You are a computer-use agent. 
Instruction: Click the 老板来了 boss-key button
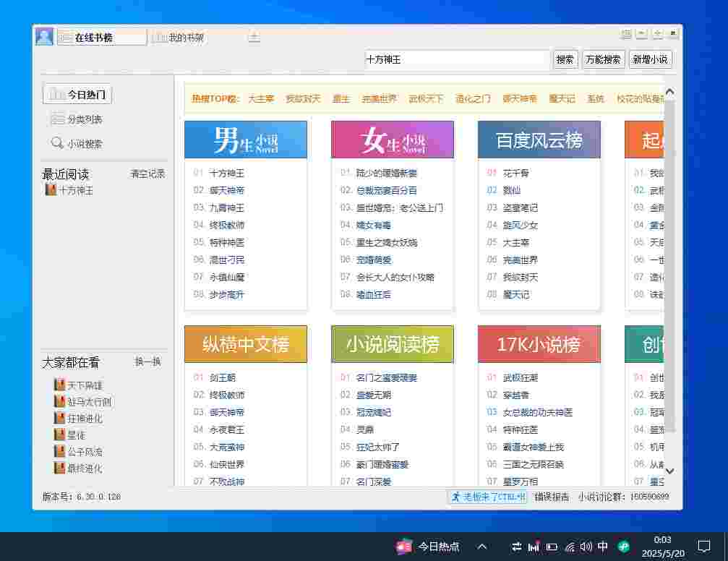click(488, 497)
